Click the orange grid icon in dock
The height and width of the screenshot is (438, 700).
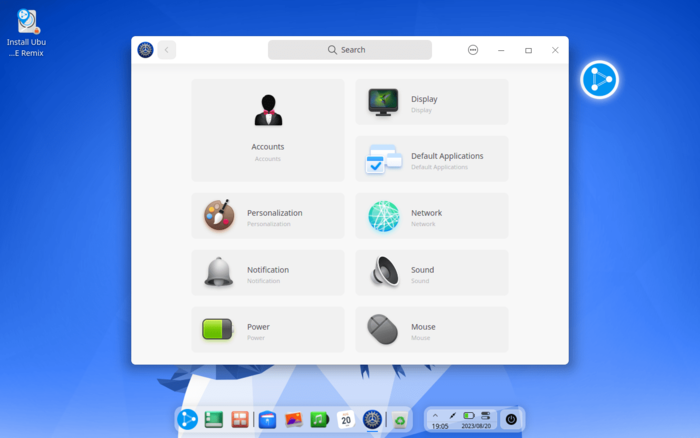pos(240,419)
